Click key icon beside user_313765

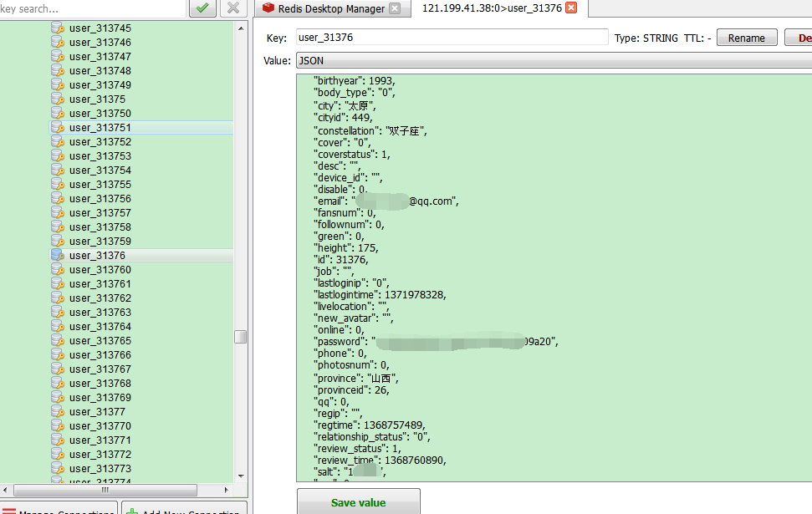click(x=58, y=341)
